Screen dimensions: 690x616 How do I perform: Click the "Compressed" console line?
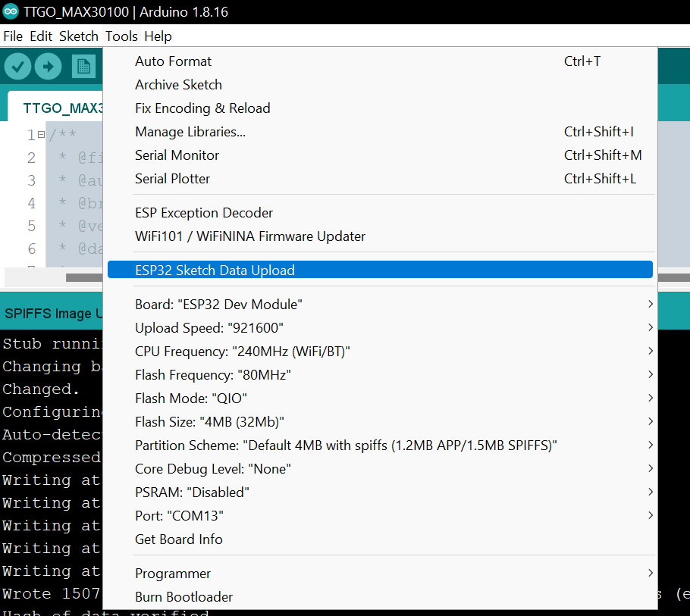pos(52,458)
